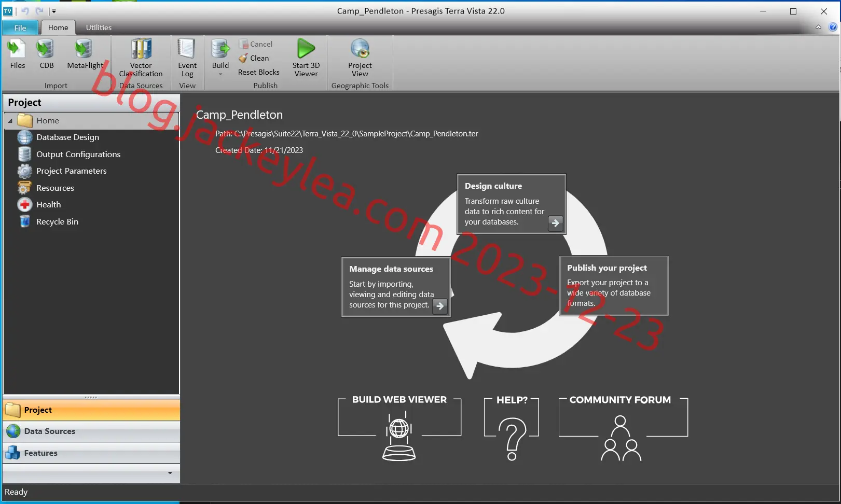
Task: Open the Quick Access Toolbar customize dropdown
Action: tap(53, 11)
